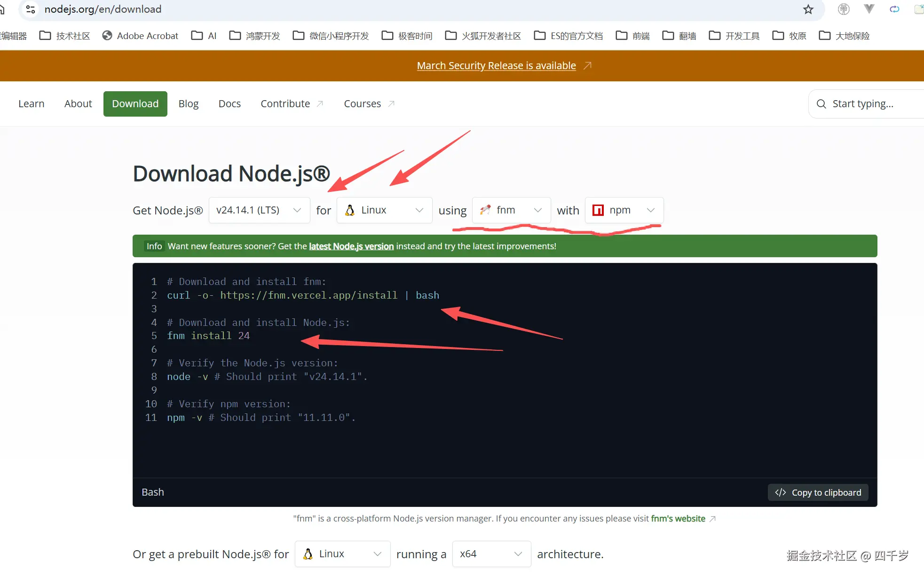This screenshot has width=924, height=577.
Task: Follow the latest Node.js version link
Action: click(x=351, y=246)
